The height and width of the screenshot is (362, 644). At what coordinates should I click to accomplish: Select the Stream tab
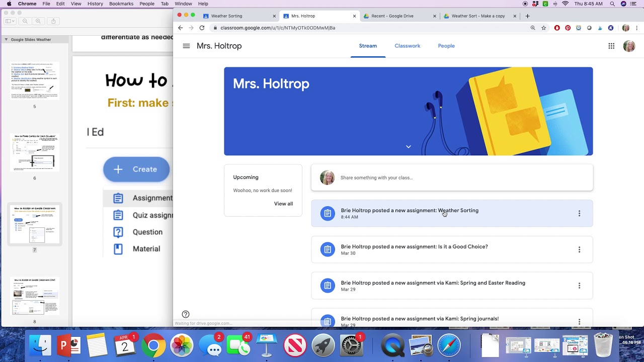point(368,46)
